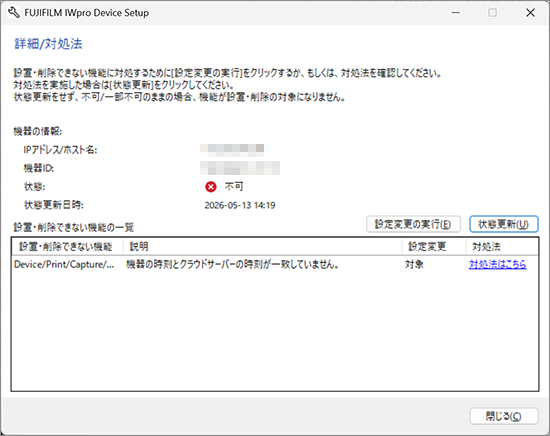Click the 2026-05-13 14:19 timestamp
The image size is (550, 436).
[240, 205]
